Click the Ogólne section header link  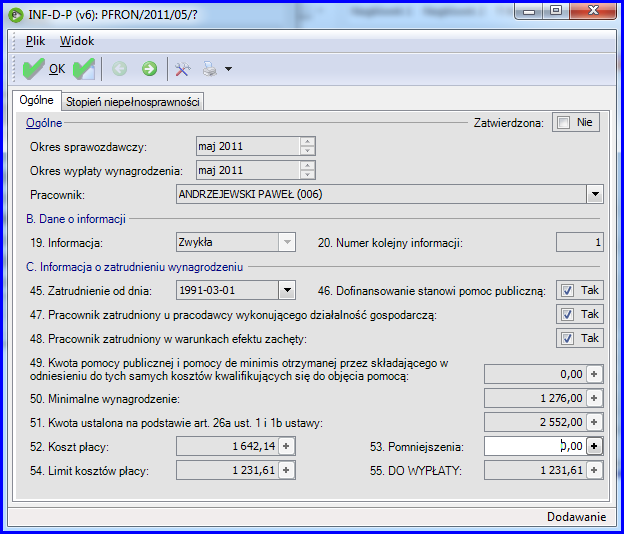(x=44, y=123)
